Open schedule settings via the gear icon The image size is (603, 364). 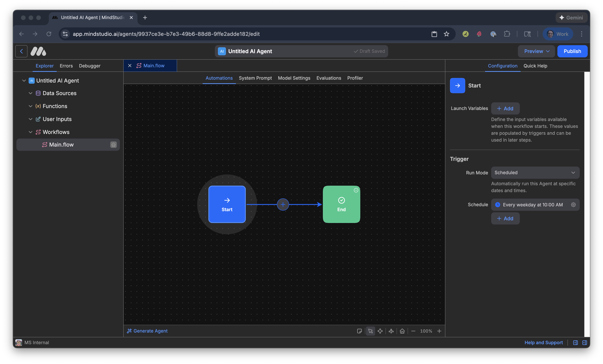[574, 205]
